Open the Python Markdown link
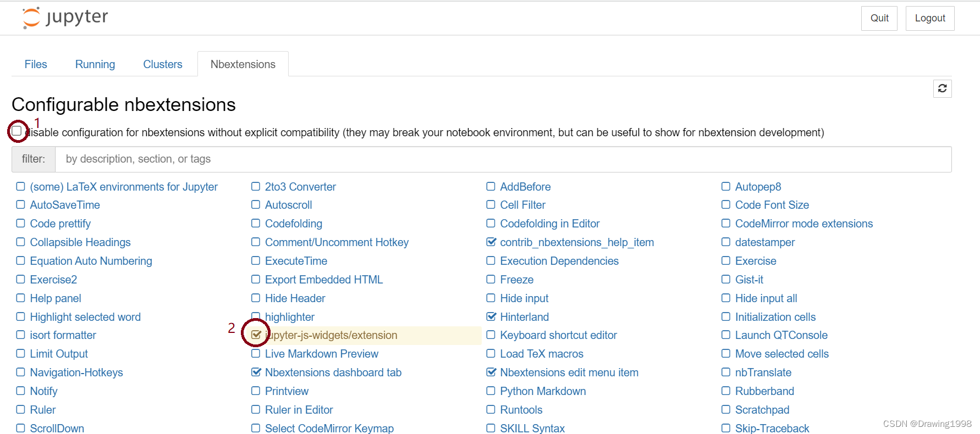The width and height of the screenshot is (980, 434). tap(543, 391)
